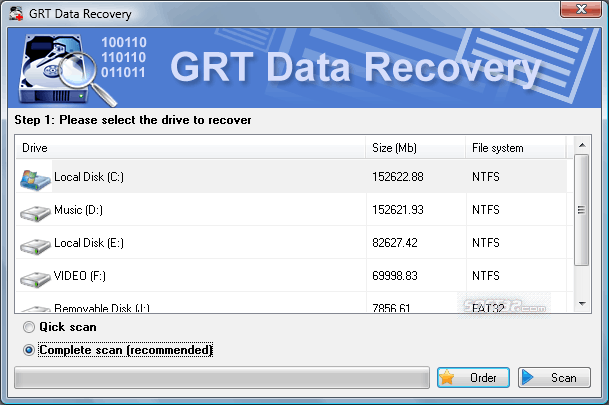
Task: Select the Music (D:) row label
Action: (x=78, y=210)
